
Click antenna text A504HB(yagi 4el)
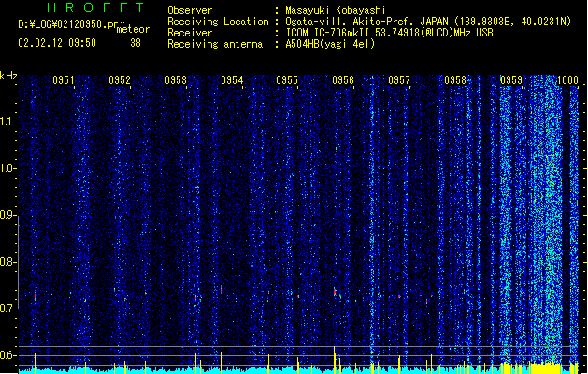coord(330,44)
